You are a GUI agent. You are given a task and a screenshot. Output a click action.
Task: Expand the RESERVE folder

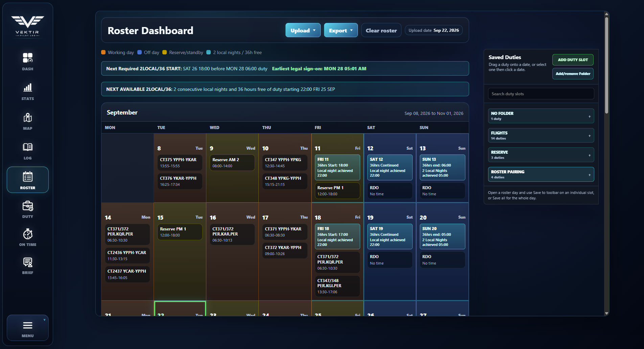(541, 155)
